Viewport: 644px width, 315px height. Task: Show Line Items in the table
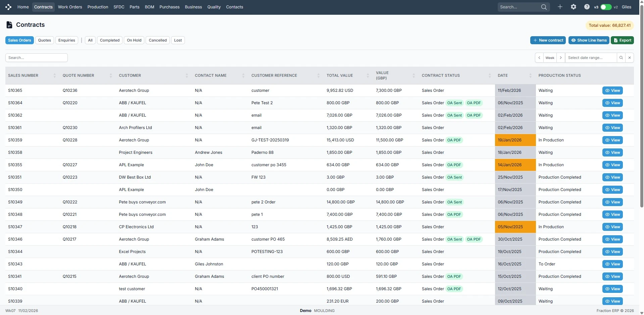point(589,40)
